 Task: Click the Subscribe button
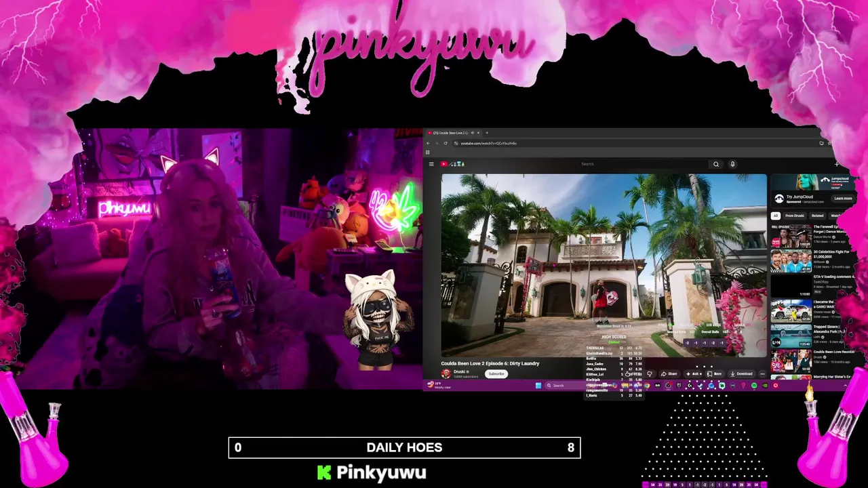pyautogui.click(x=496, y=373)
